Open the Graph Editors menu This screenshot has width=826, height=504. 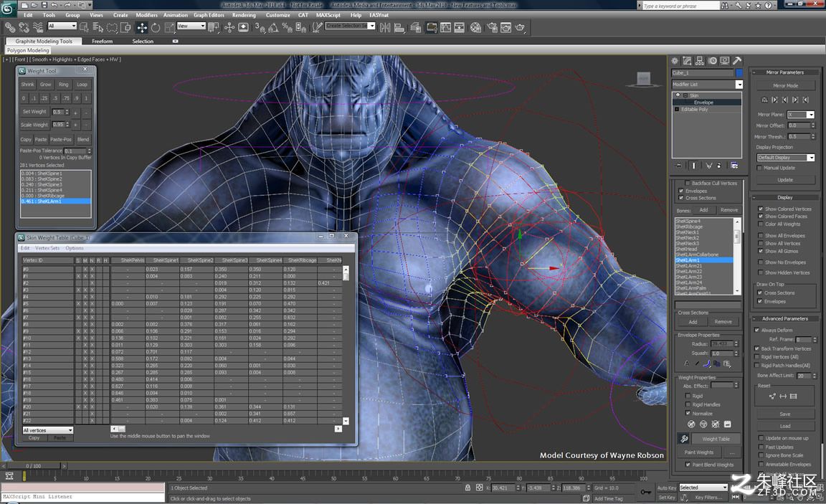click(209, 15)
